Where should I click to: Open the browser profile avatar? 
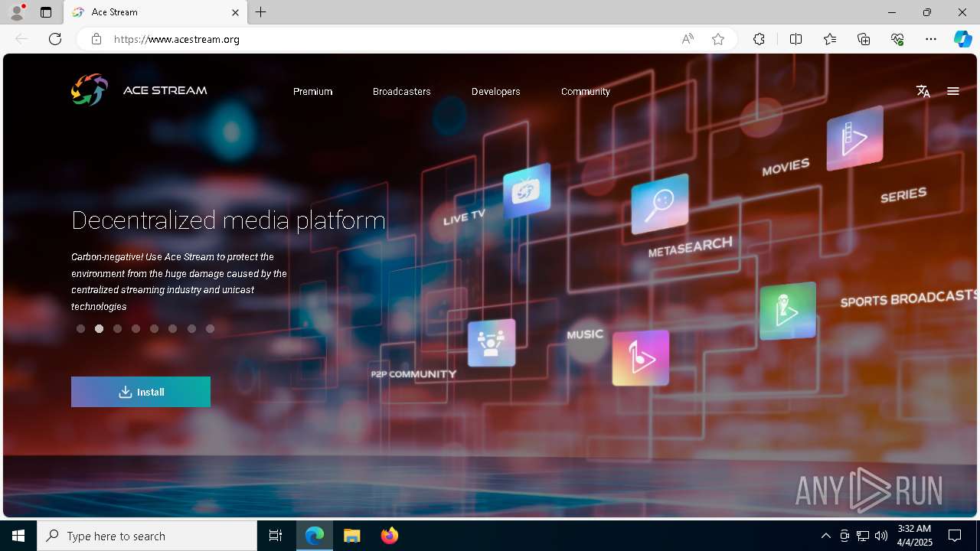[17, 12]
